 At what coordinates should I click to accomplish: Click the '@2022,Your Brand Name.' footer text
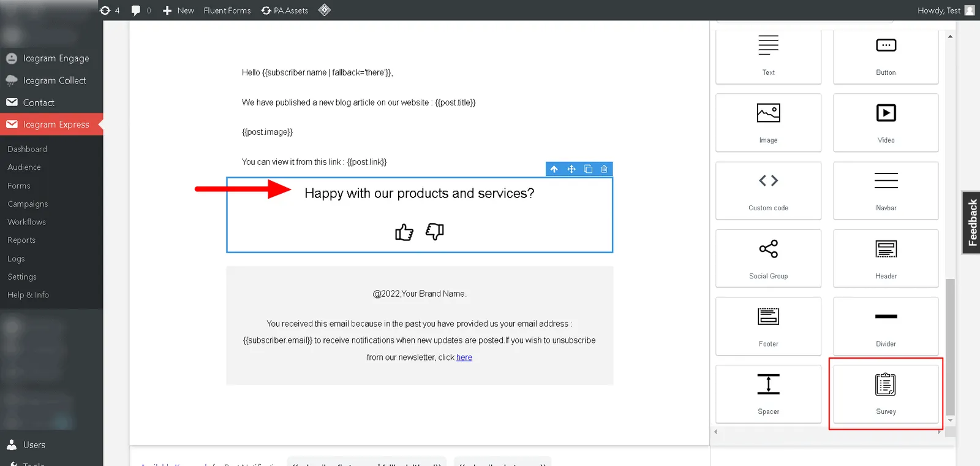point(420,294)
